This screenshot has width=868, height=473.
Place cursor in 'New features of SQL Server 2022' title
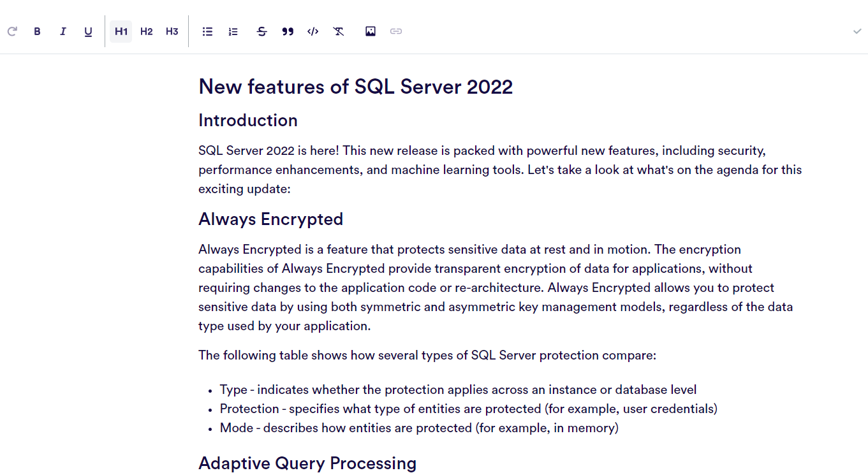point(355,87)
